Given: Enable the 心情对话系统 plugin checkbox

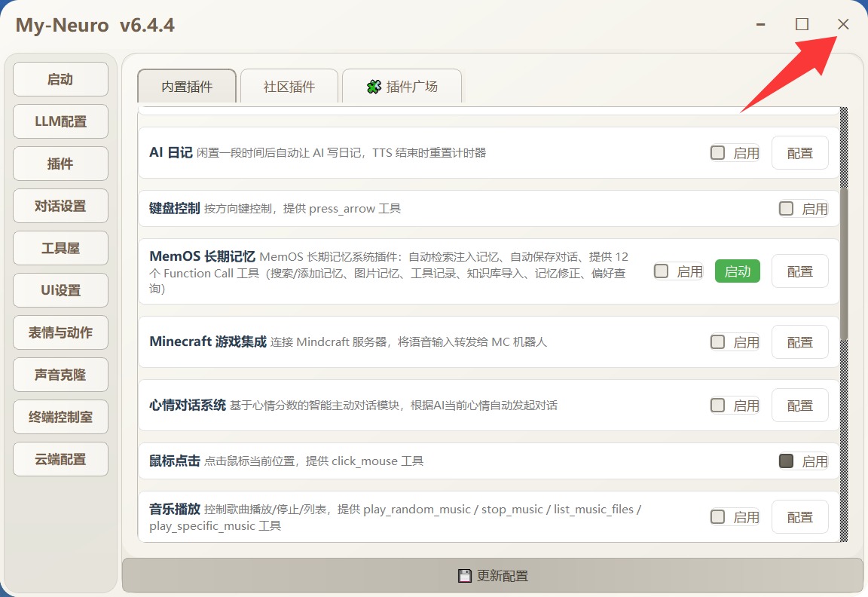Looking at the screenshot, I should (718, 406).
